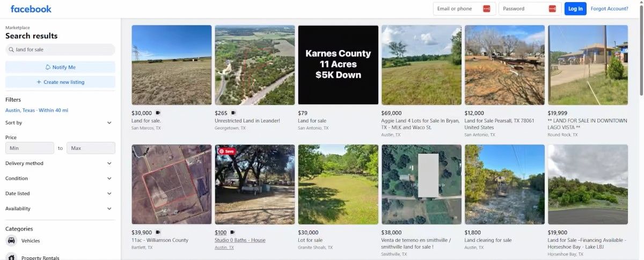The height and width of the screenshot is (260, 644).
Task: Focus the Min price field
Action: (x=30, y=148)
